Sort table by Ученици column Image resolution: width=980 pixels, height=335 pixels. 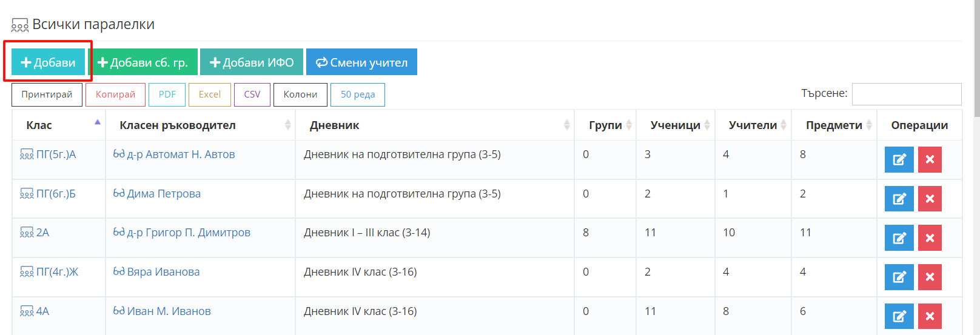tap(676, 125)
